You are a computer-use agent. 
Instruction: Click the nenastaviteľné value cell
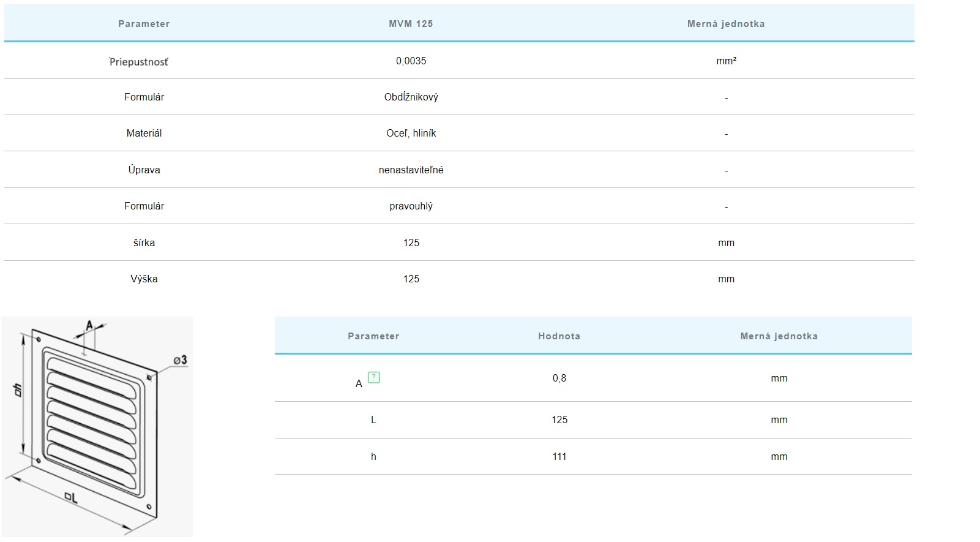[x=411, y=170]
